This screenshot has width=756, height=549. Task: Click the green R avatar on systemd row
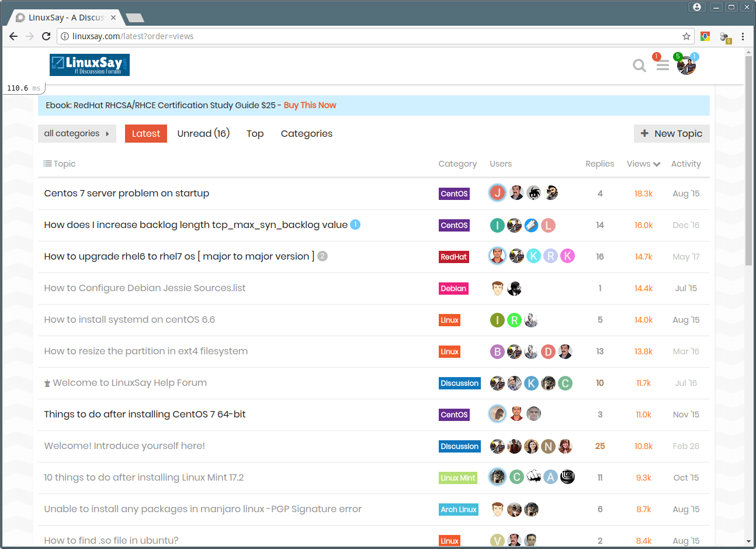[x=514, y=320]
